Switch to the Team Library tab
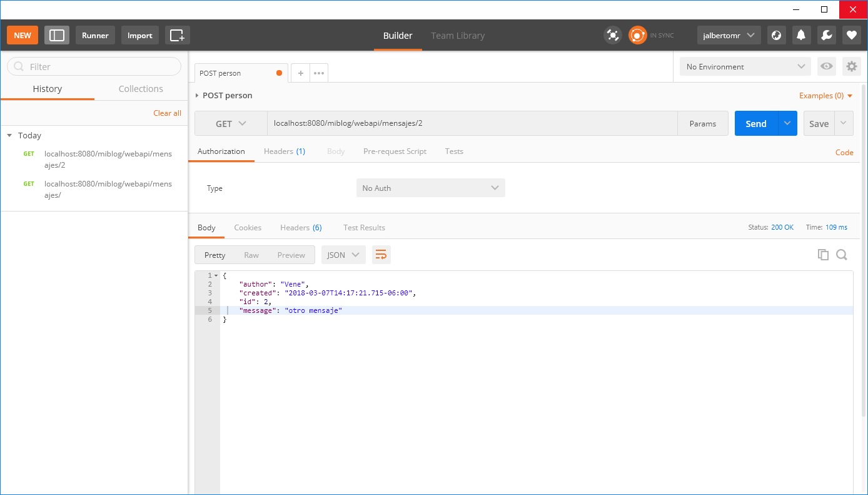Viewport: 868px width, 495px height. (x=458, y=36)
